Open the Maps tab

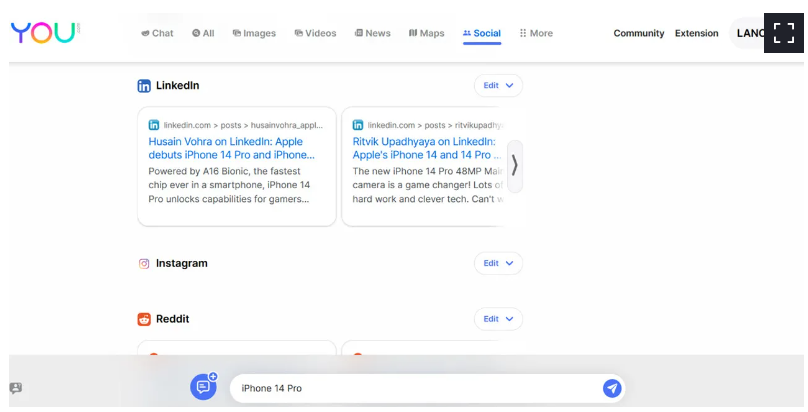tap(426, 33)
